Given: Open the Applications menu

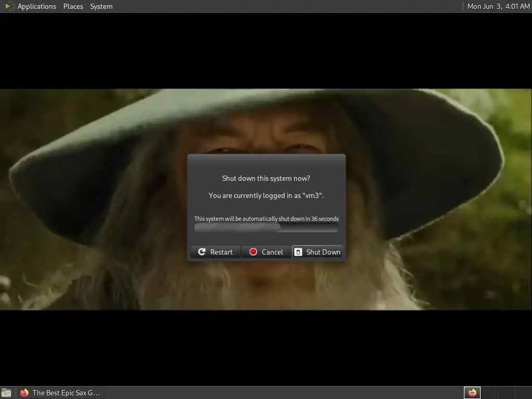Looking at the screenshot, I should (x=37, y=6).
